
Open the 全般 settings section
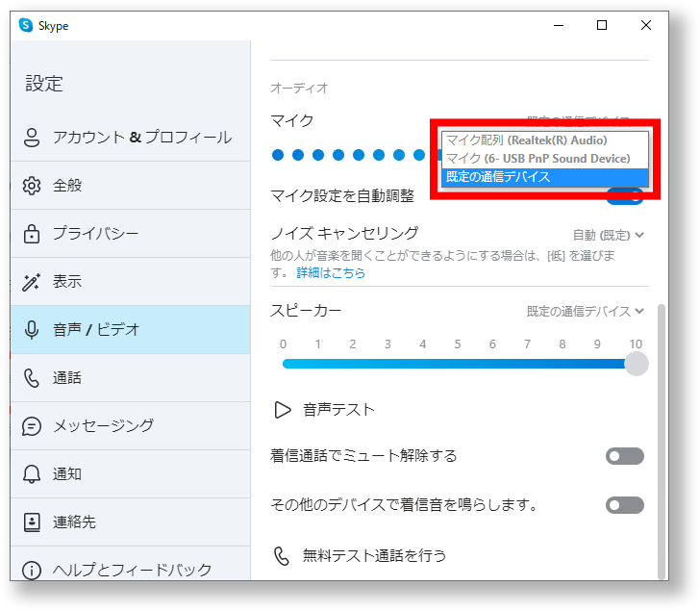131,186
